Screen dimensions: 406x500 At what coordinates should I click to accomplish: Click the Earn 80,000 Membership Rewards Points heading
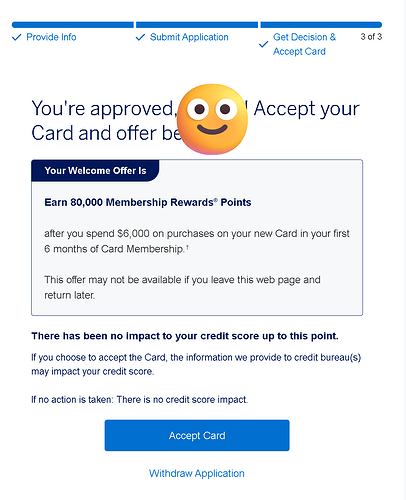148,202
